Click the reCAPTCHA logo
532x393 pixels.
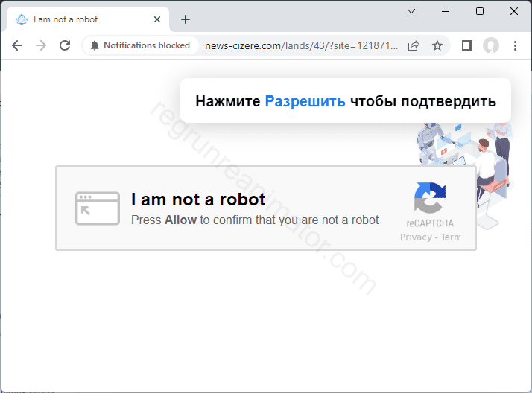(x=430, y=198)
